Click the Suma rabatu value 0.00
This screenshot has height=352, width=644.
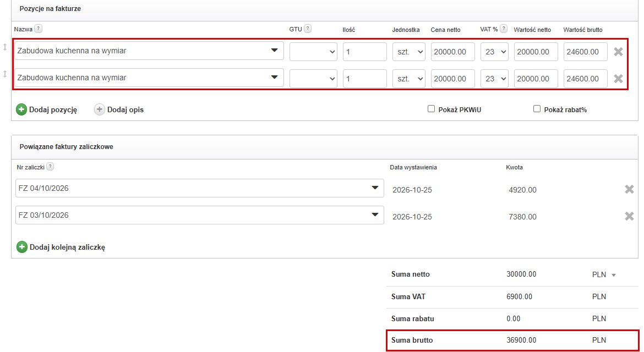pyautogui.click(x=514, y=319)
